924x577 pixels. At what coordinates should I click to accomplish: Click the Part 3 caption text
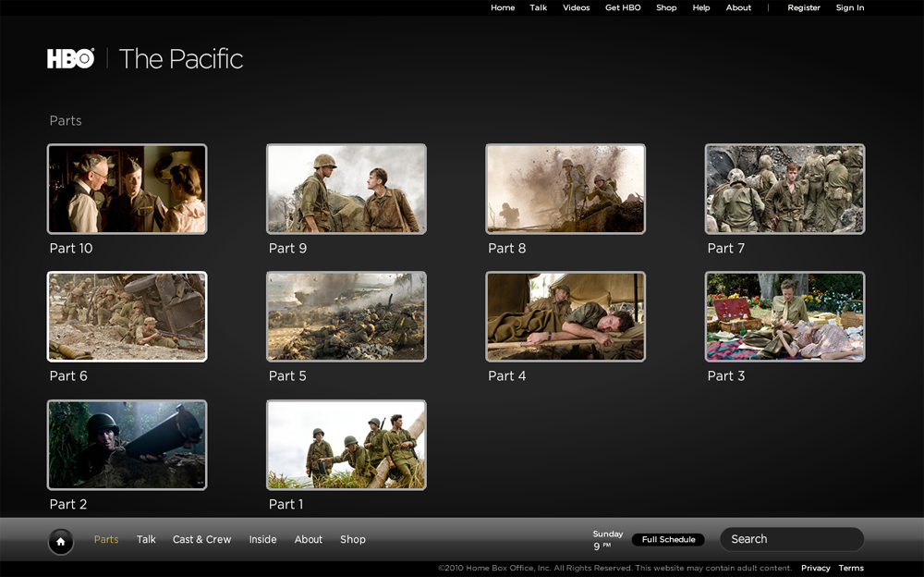coord(726,375)
